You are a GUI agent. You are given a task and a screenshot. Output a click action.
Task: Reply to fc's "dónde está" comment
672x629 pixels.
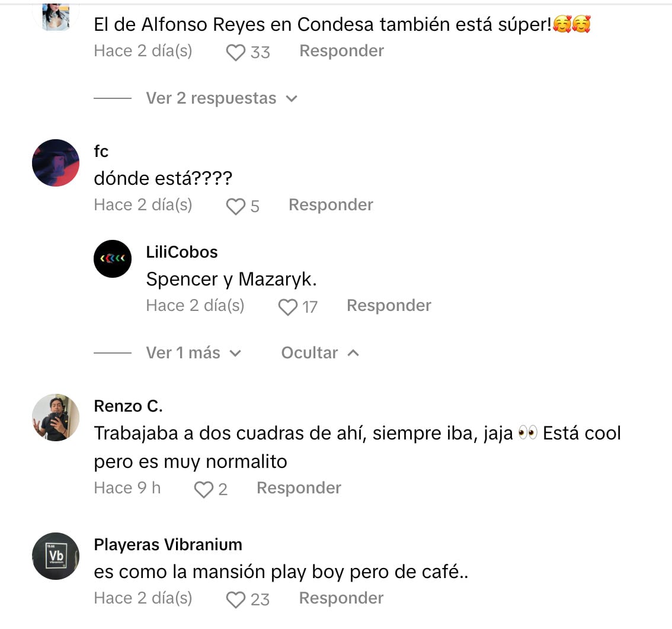331,205
